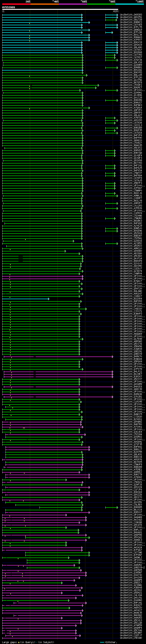The height and width of the screenshot is (644, 146).
Task: Click hit label UniRef100_A7P5Y7
Action: [x=131, y=40]
